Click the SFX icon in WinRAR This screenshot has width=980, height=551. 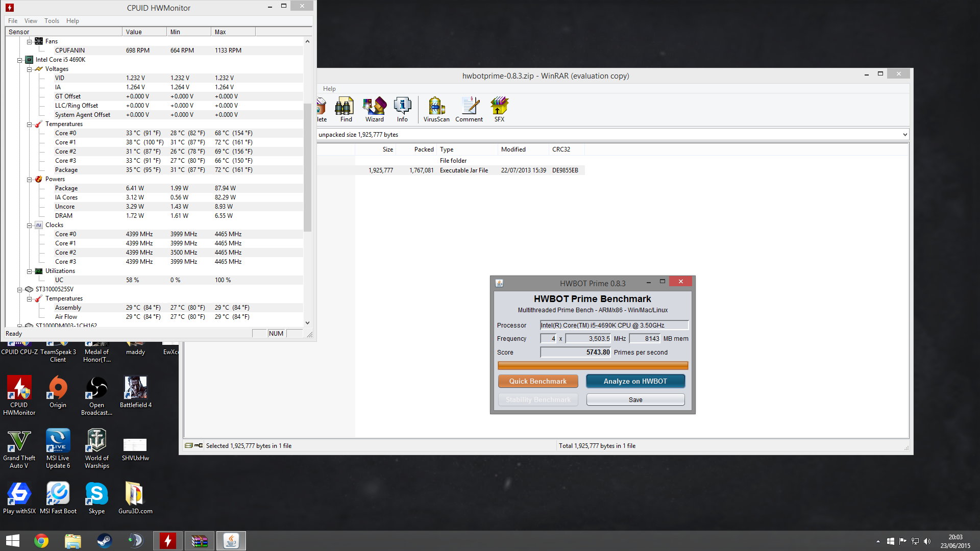tap(499, 110)
